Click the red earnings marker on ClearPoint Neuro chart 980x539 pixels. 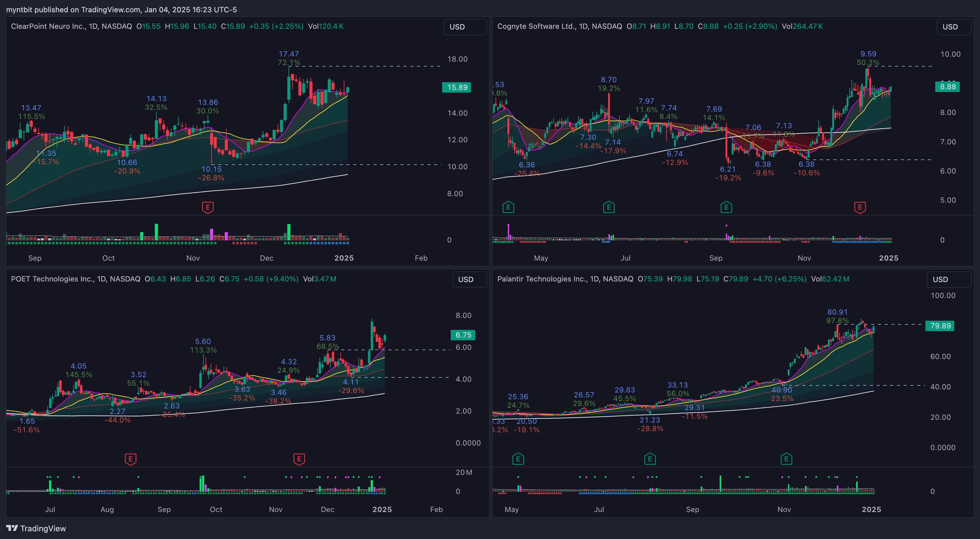pyautogui.click(x=208, y=208)
